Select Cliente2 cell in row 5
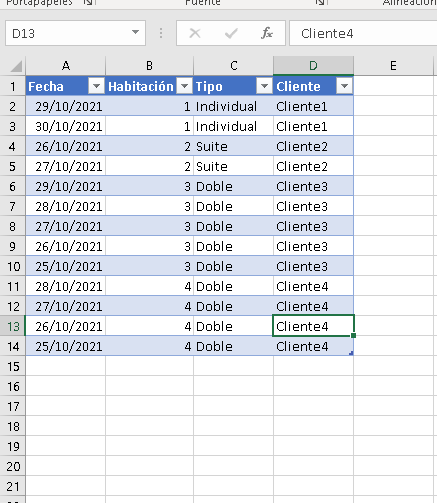This screenshot has height=503, width=437. coord(313,166)
